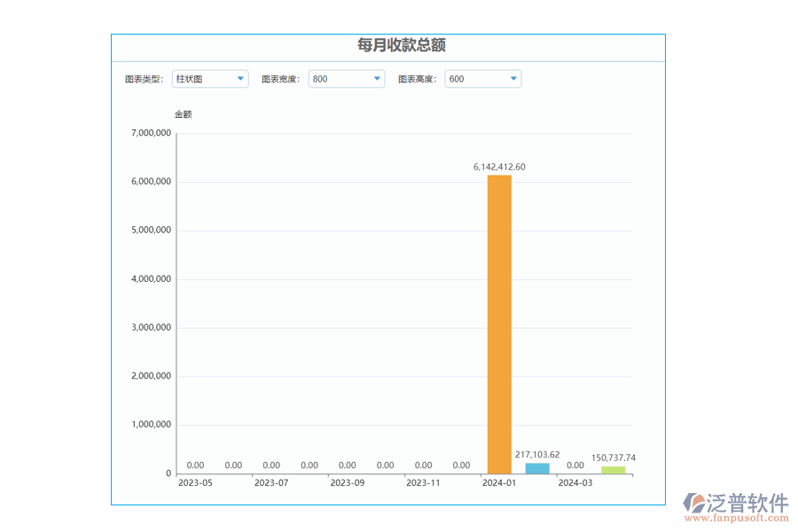The image size is (798, 532).
Task: Click the dropdown arrow next to 柱状图
Action: [x=241, y=79]
